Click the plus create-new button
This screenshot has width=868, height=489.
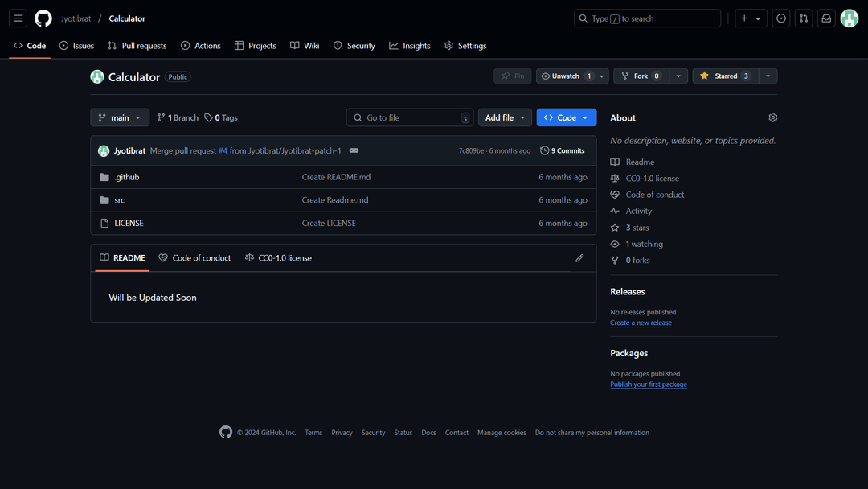point(744,18)
